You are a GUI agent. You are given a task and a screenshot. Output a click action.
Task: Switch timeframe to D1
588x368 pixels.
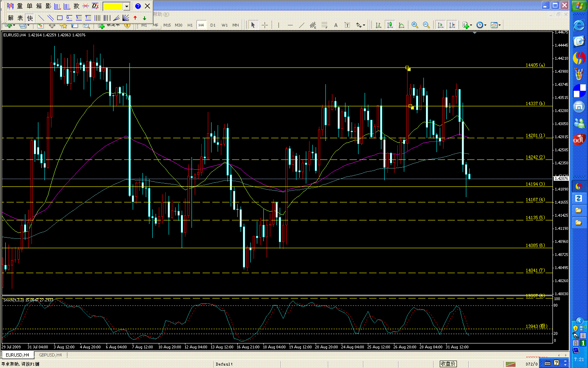[213, 25]
